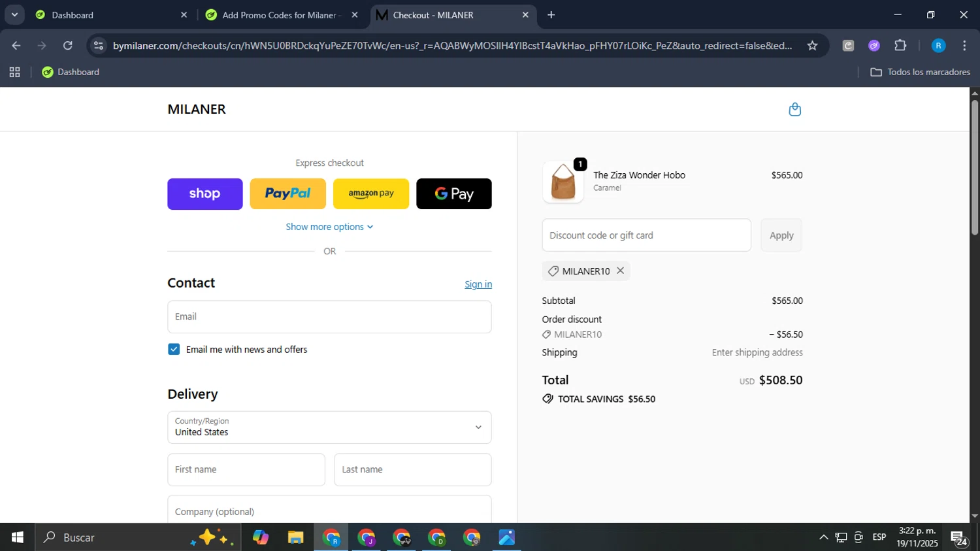Close the Checkout - MILANER tab
Image resolution: width=980 pixels, height=551 pixels.
(x=525, y=14)
